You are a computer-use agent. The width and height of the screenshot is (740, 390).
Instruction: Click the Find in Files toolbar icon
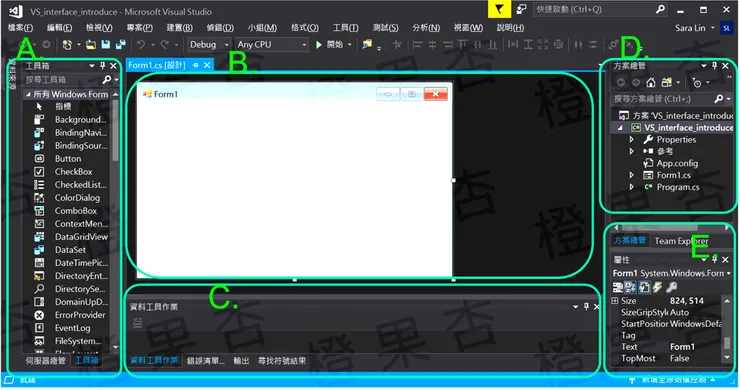point(367,44)
